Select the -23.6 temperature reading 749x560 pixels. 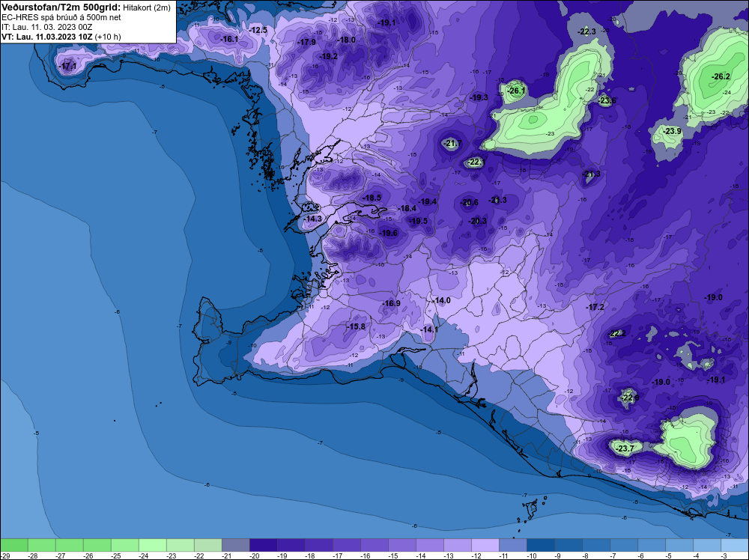coord(607,101)
